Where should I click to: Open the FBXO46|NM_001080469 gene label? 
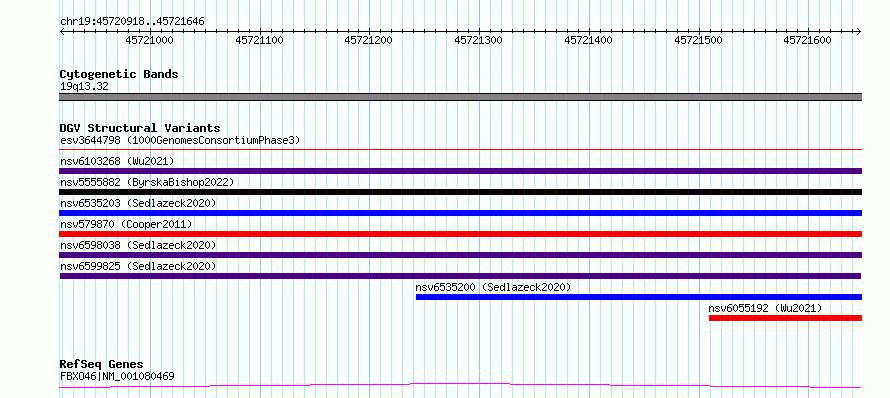pyautogui.click(x=117, y=376)
